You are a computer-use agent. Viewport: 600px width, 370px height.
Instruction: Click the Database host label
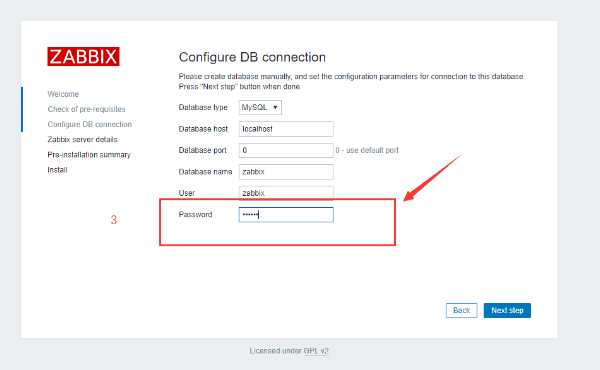click(x=203, y=129)
